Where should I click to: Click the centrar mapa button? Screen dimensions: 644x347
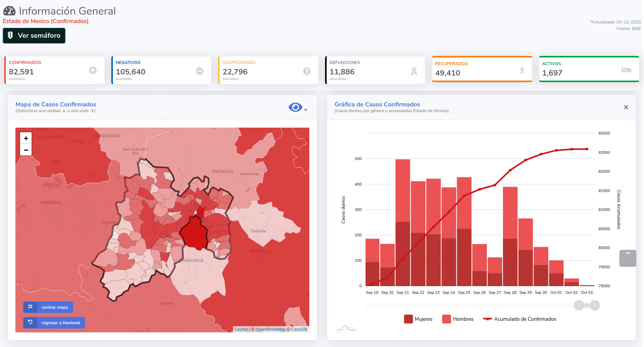click(48, 307)
